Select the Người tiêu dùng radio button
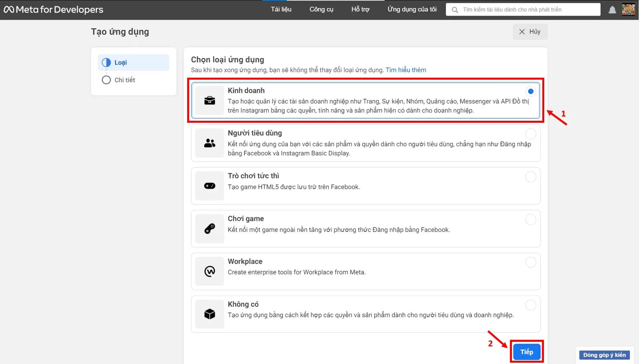 click(531, 134)
